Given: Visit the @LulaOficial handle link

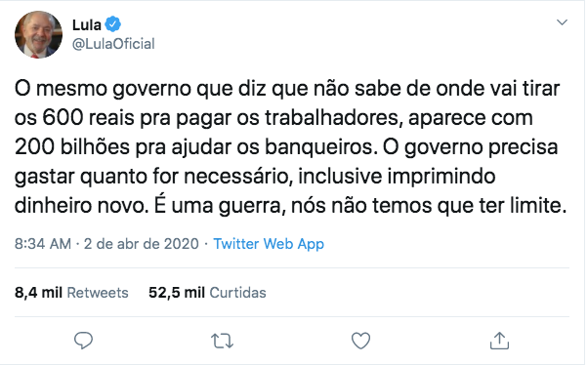Looking at the screenshot, I should (x=113, y=44).
